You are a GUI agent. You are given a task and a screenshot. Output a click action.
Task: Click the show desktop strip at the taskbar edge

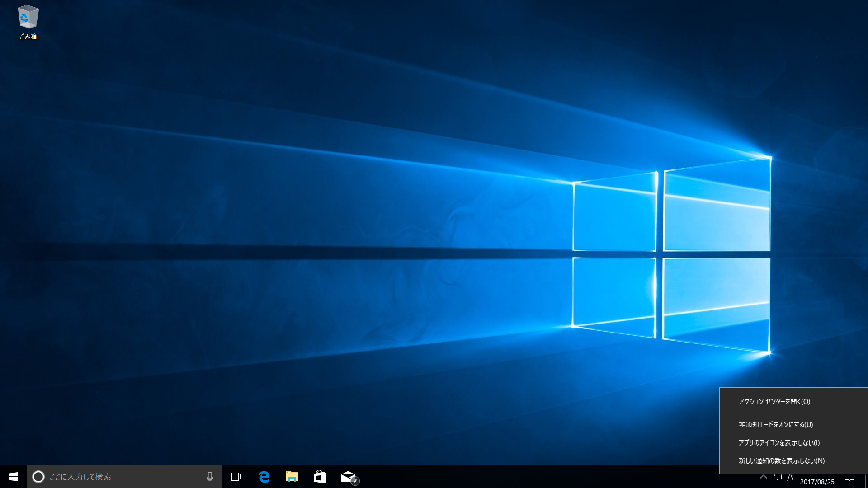coord(866,479)
